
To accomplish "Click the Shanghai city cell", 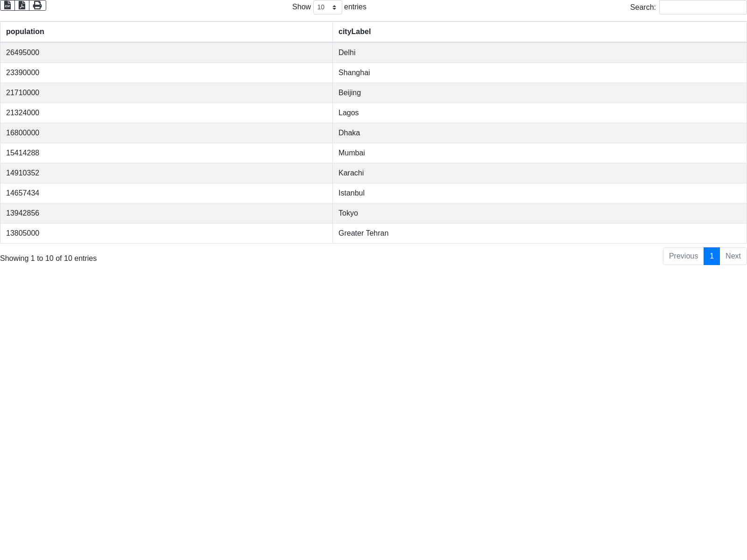I will (354, 73).
